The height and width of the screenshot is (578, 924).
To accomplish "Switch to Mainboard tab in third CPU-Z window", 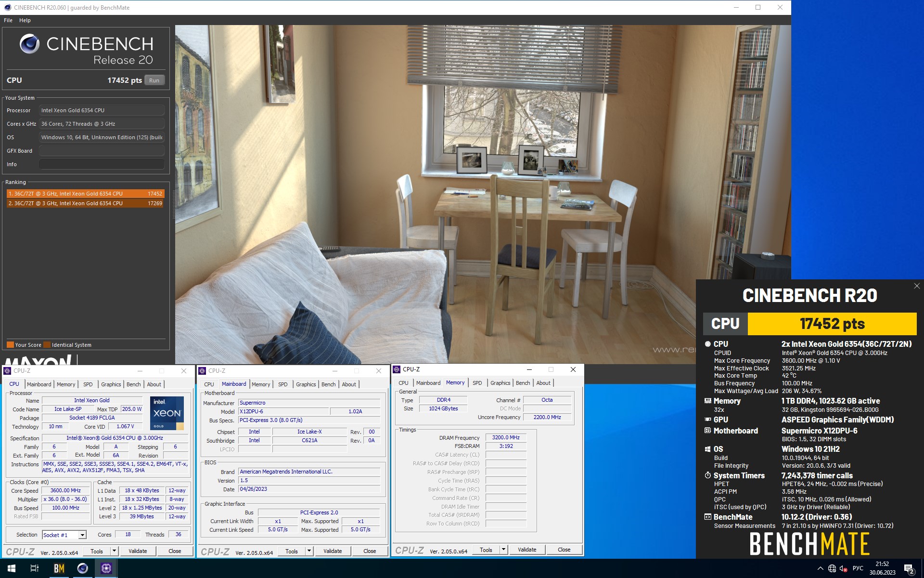I will [x=428, y=383].
